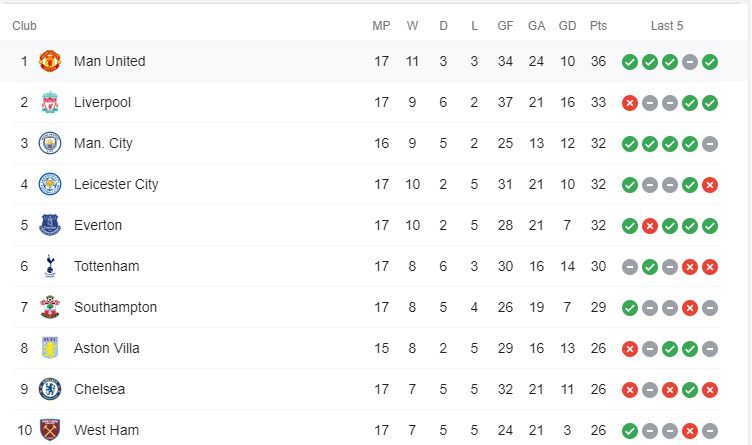Open the Southampton team name link

(x=115, y=307)
